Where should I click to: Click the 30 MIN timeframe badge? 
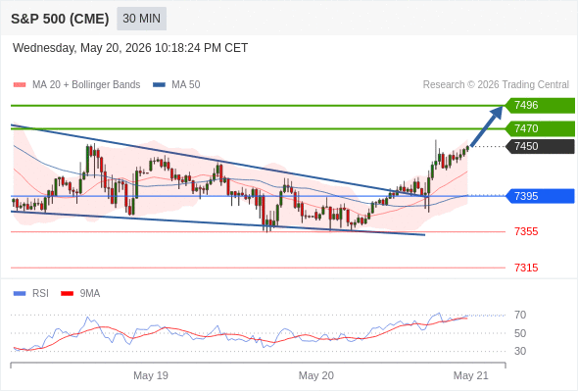click(x=141, y=19)
